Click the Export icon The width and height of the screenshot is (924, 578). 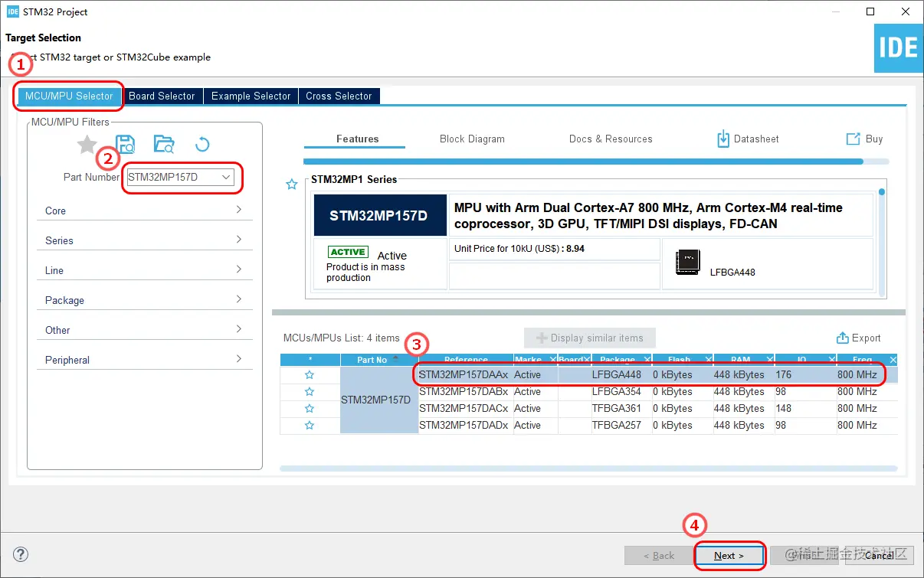point(842,338)
